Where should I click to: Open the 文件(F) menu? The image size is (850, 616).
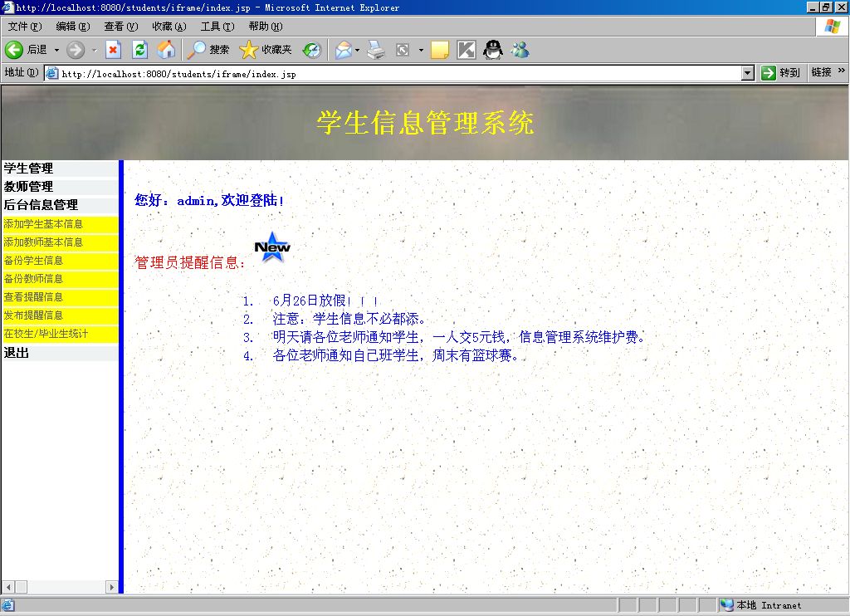point(25,26)
